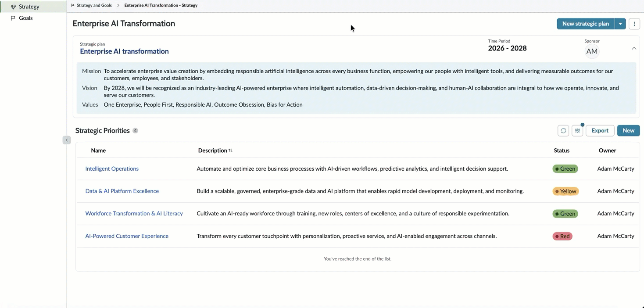
Task: Collapse the left sidebar with the chevron
Action: 67,140
